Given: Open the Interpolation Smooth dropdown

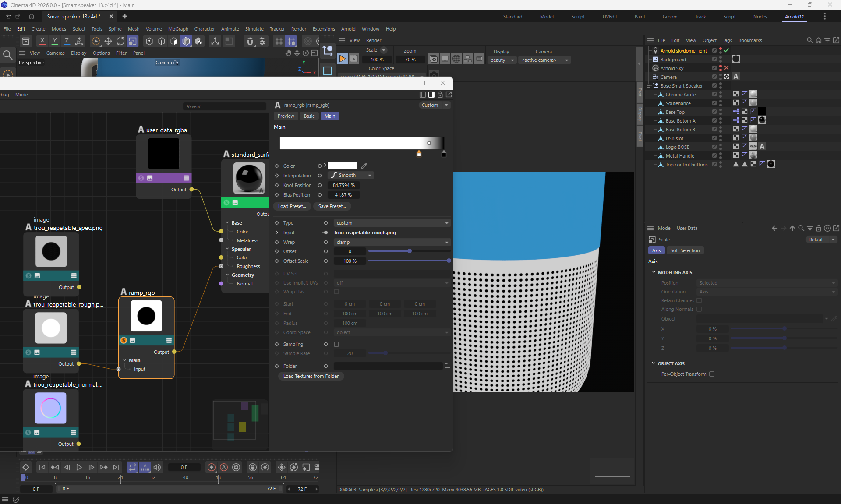Looking at the screenshot, I should [351, 176].
